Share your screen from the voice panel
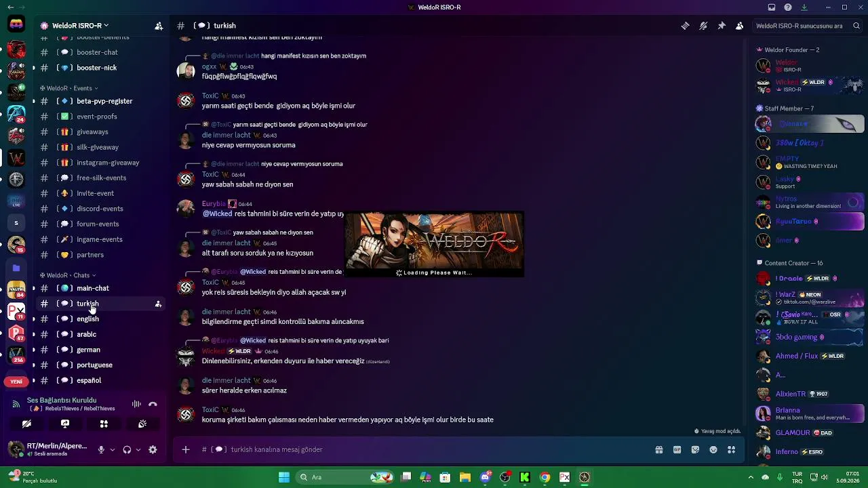The image size is (868, 488). (65, 424)
